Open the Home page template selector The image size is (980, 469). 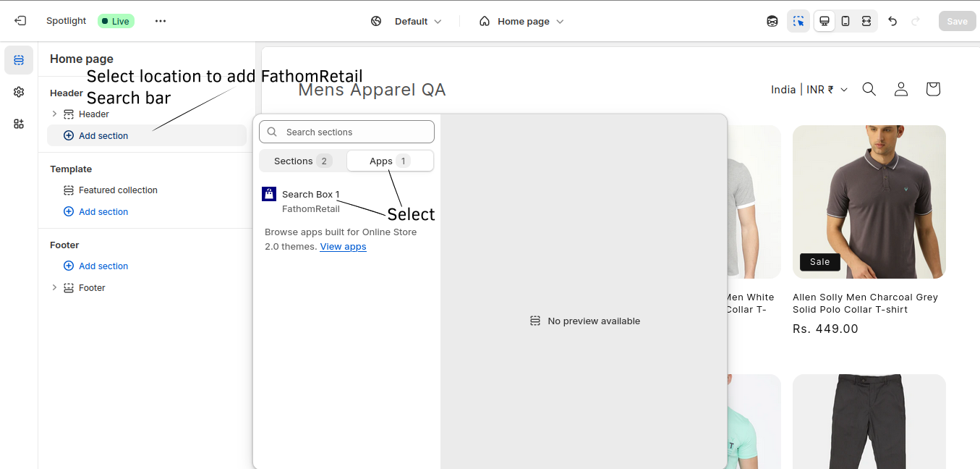pyautogui.click(x=521, y=21)
